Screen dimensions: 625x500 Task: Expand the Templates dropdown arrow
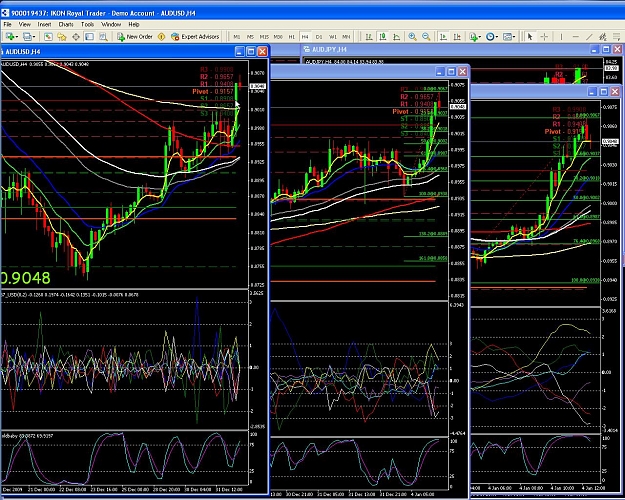[514, 37]
